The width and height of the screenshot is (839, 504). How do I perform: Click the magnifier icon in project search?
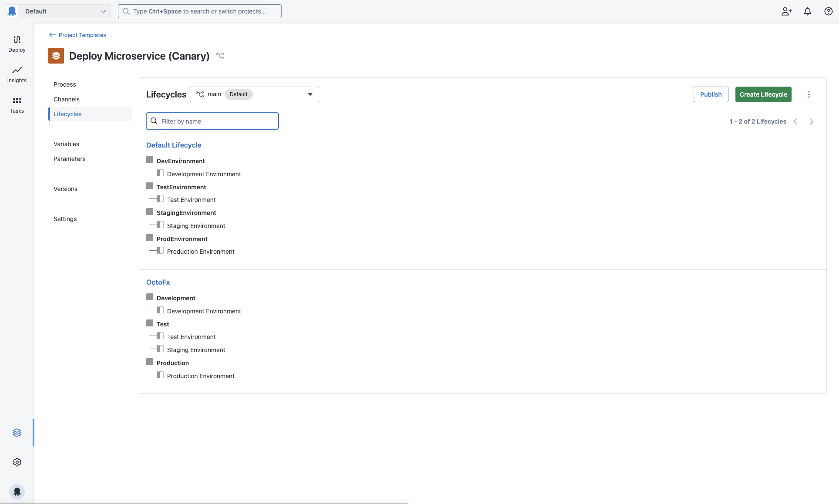pos(126,11)
